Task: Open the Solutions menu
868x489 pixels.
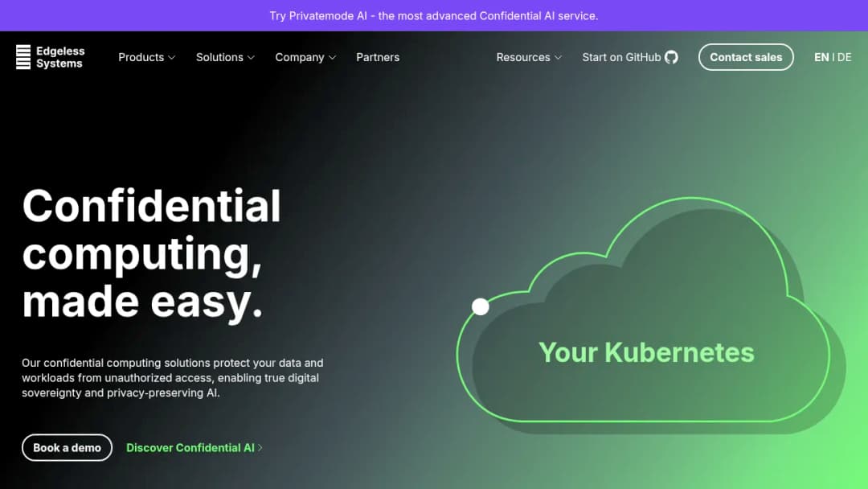Action: point(225,57)
